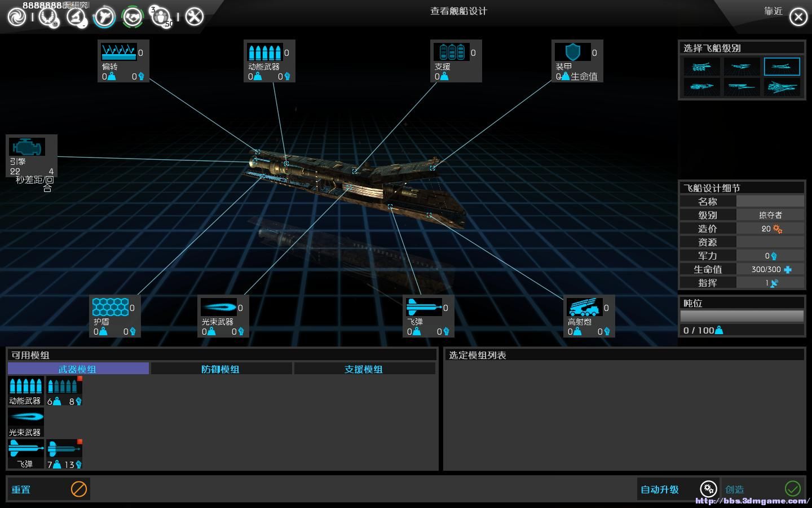Viewport: 812px width, 508px height.
Task: Click the 资源 resource row value field
Action: pyautogui.click(x=770, y=242)
